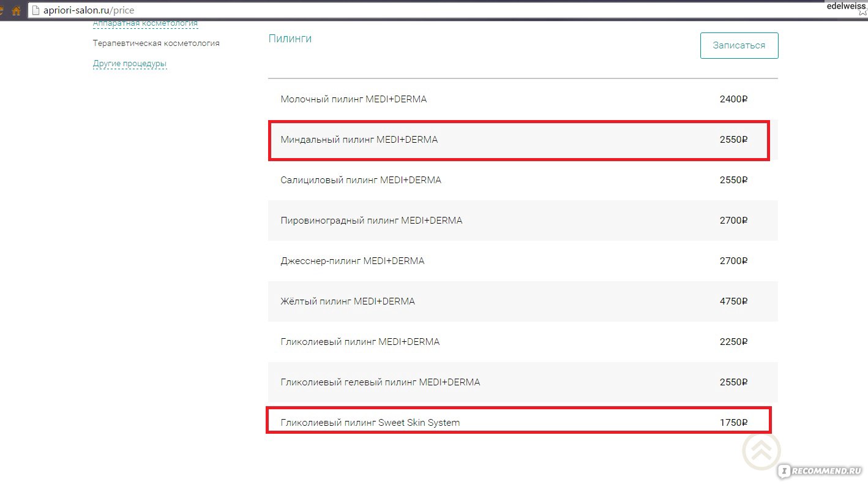This screenshot has width=868, height=484.
Task: Click the 4750₽ price
Action: [x=734, y=301]
